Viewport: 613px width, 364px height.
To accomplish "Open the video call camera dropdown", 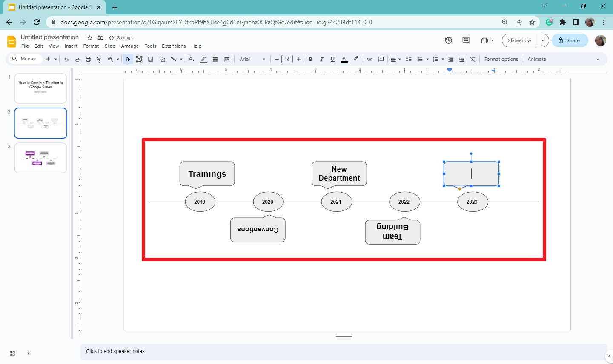I will point(487,40).
